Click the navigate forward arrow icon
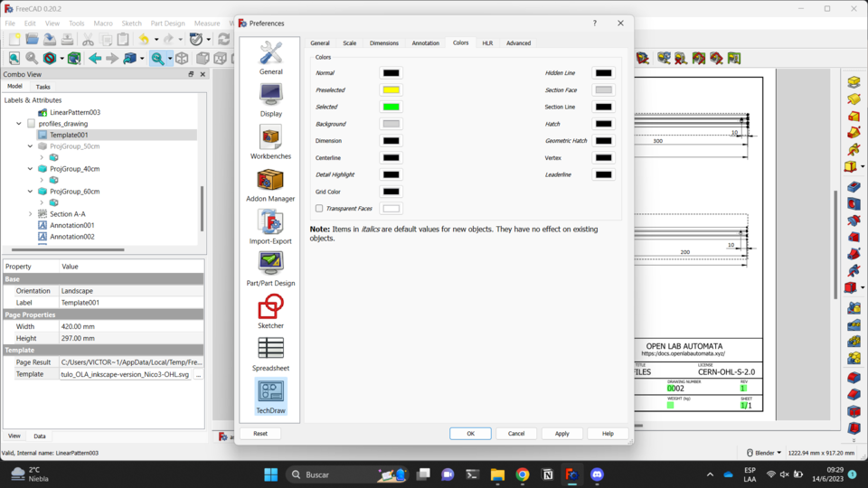 coord(112,58)
